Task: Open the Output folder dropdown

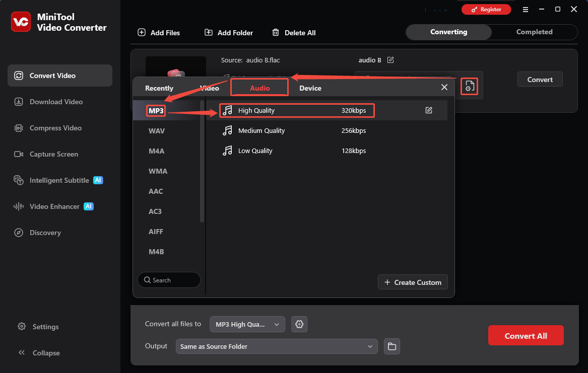Action: [x=277, y=346]
